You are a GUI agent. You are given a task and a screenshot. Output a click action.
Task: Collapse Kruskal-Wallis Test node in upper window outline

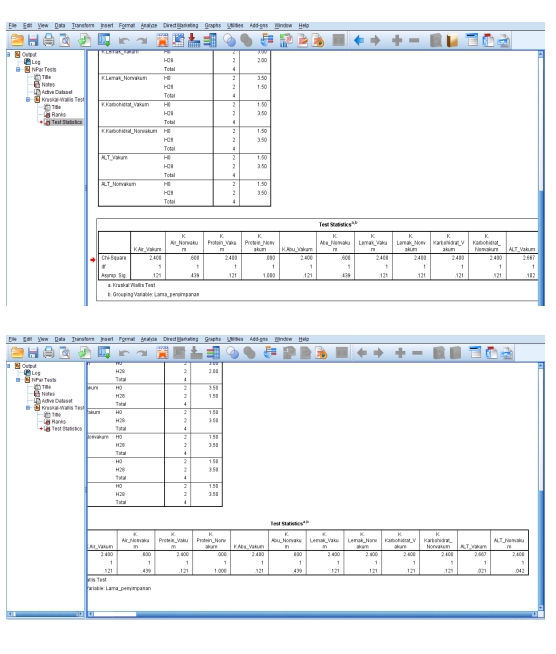[28, 100]
